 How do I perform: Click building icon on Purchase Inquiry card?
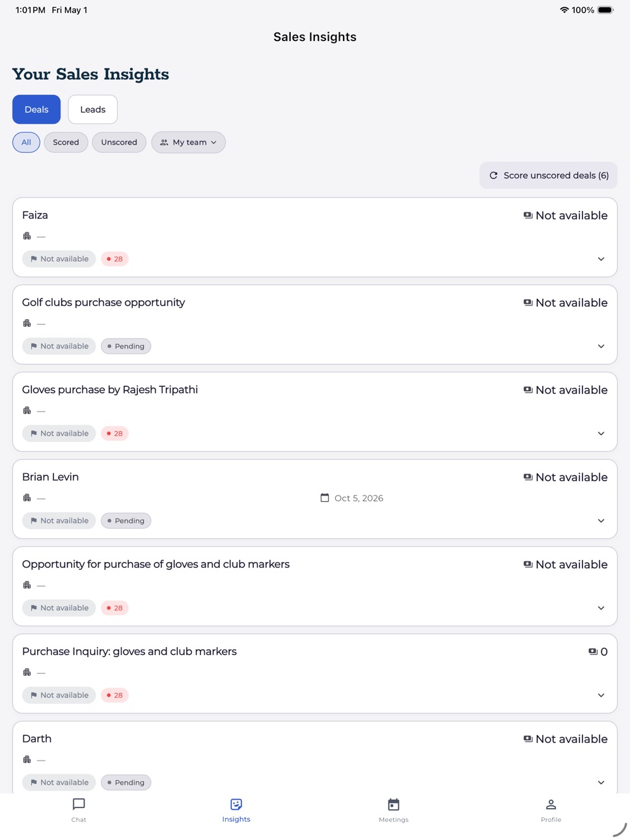(x=27, y=673)
